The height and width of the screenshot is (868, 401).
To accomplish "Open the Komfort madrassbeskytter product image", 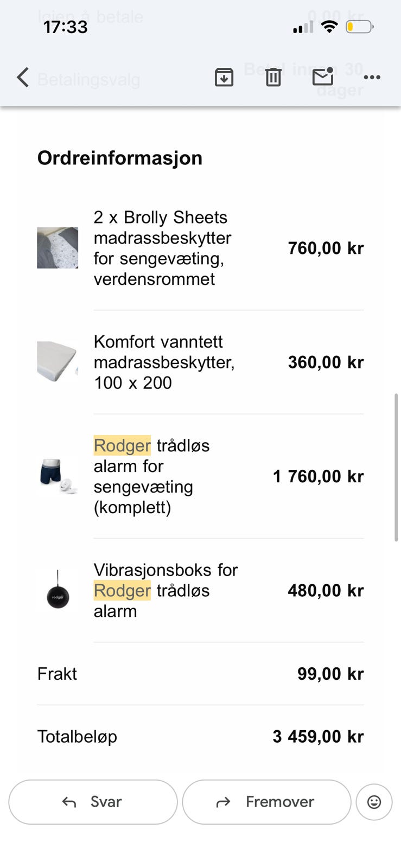I will click(x=58, y=362).
